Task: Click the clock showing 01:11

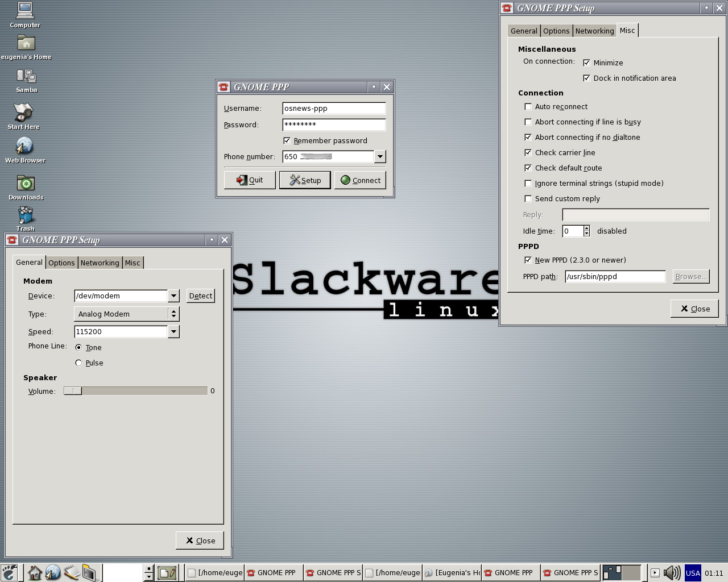Action: (714, 573)
